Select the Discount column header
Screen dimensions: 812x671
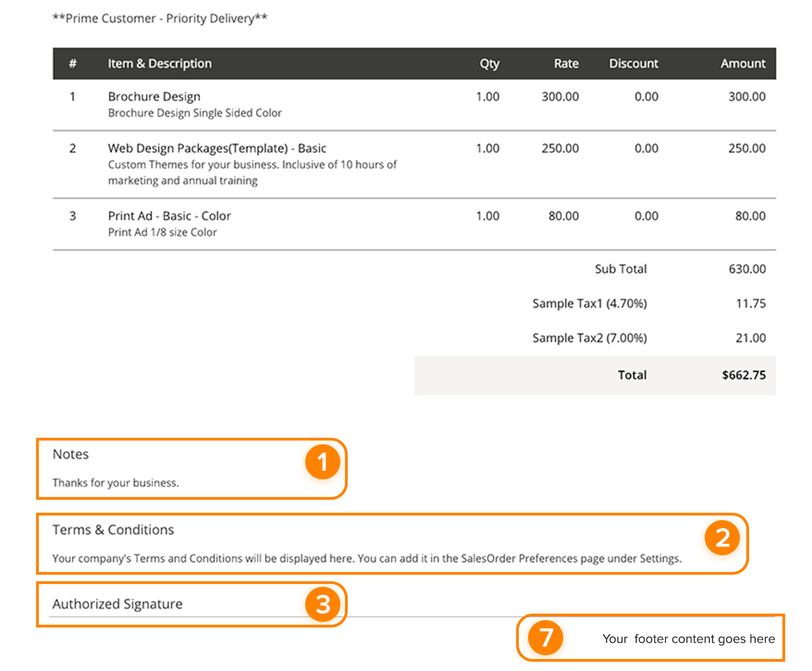[x=634, y=63]
